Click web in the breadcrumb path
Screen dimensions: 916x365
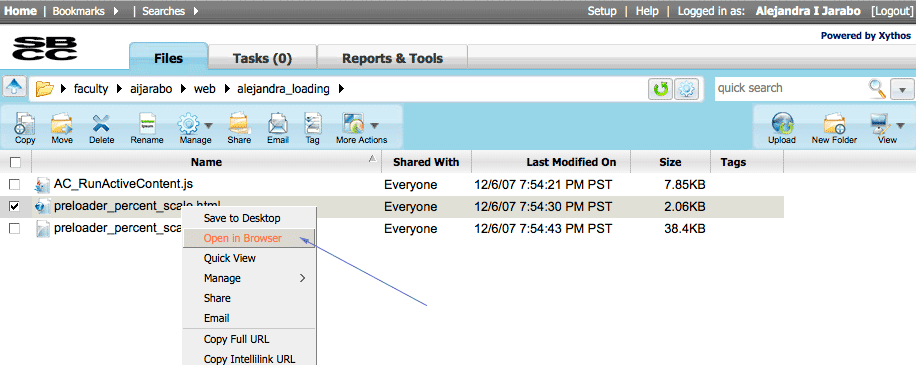[204, 89]
